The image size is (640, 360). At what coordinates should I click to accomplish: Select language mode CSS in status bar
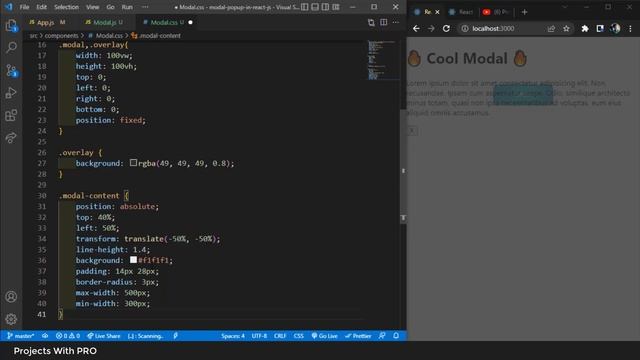(299, 336)
